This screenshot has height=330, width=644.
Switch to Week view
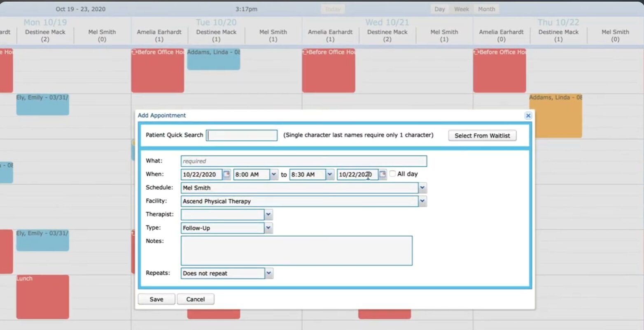click(x=462, y=9)
